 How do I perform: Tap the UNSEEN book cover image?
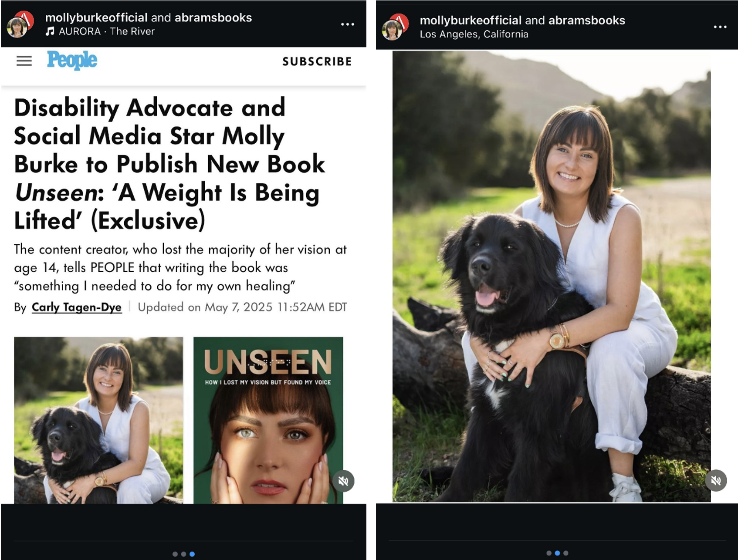click(268, 420)
